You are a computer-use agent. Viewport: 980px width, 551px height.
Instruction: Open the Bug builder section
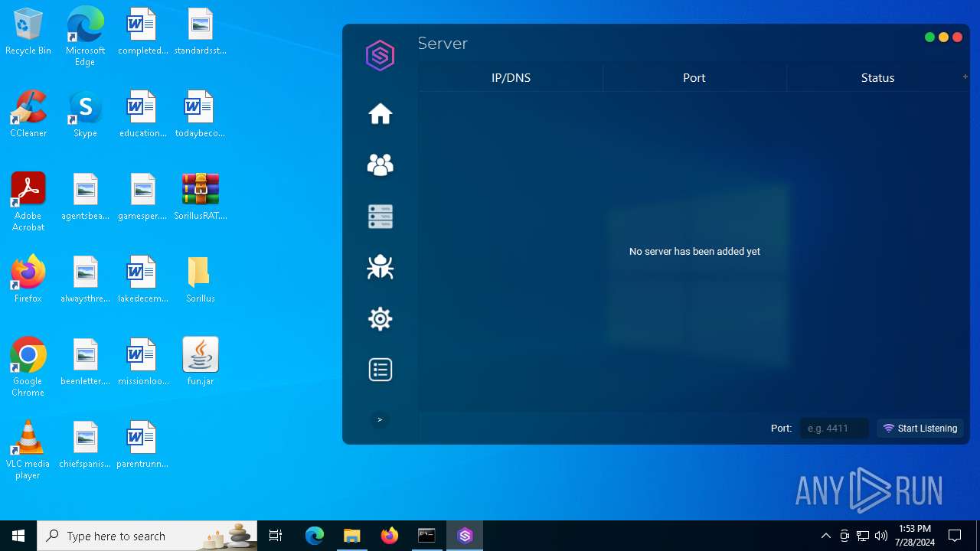pos(381,267)
